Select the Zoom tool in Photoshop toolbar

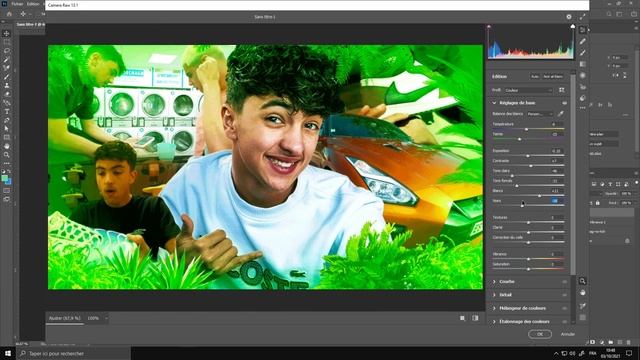pyautogui.click(x=7, y=155)
